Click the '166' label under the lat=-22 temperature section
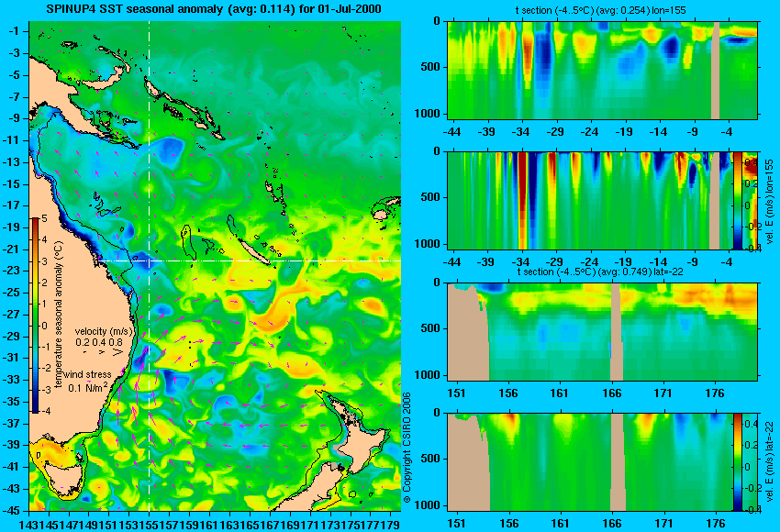780x532 pixels. point(611,393)
